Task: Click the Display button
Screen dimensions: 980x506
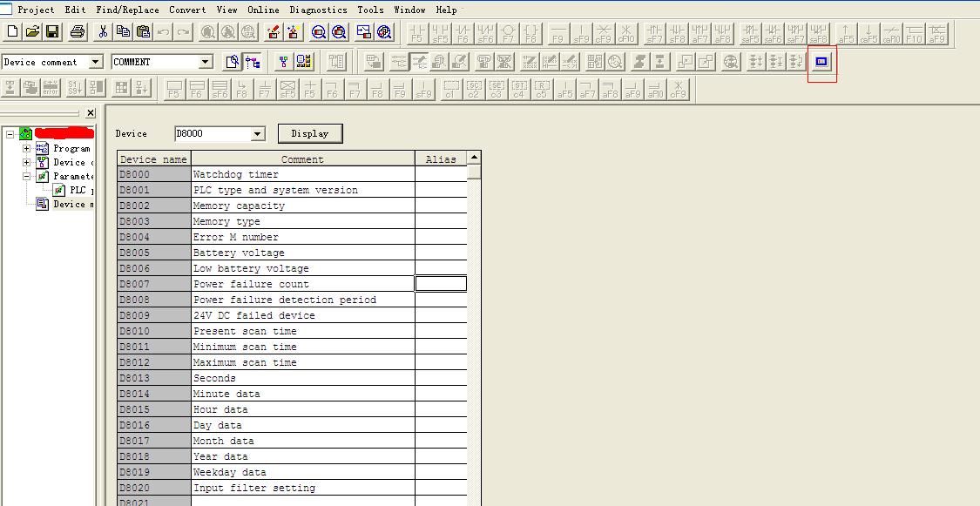Action: click(309, 133)
